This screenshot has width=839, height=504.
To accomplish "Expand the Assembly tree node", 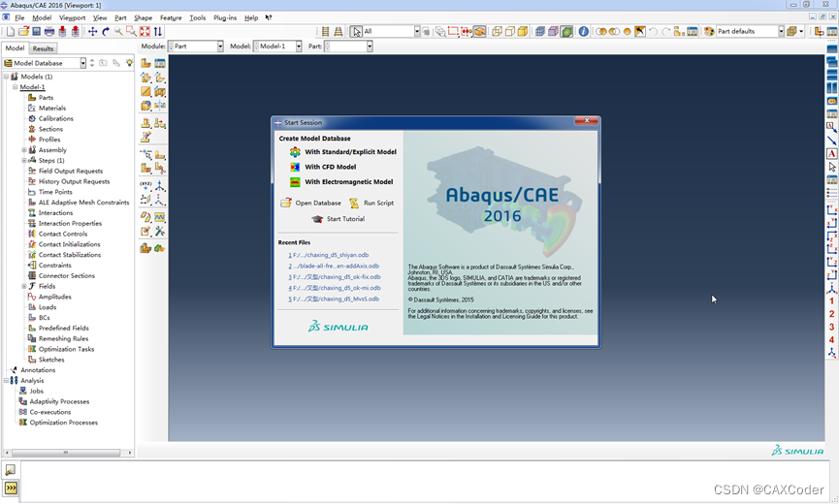I will [x=24, y=150].
